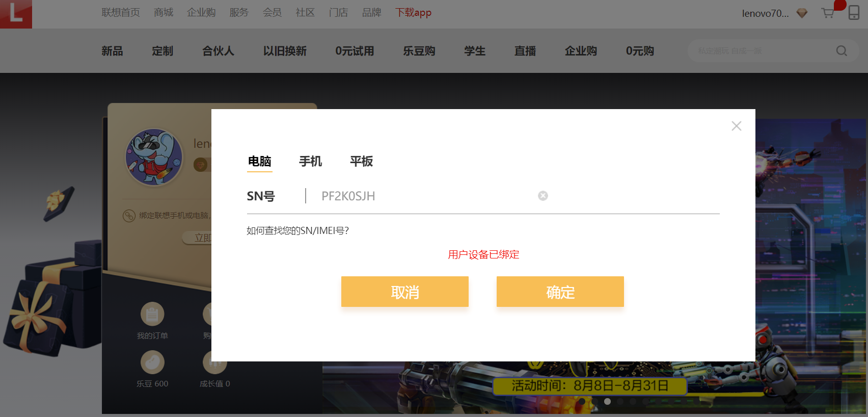Screen dimensions: 868x417
Task: Click the Lenovo logo in header
Action: pyautogui.click(x=16, y=14)
